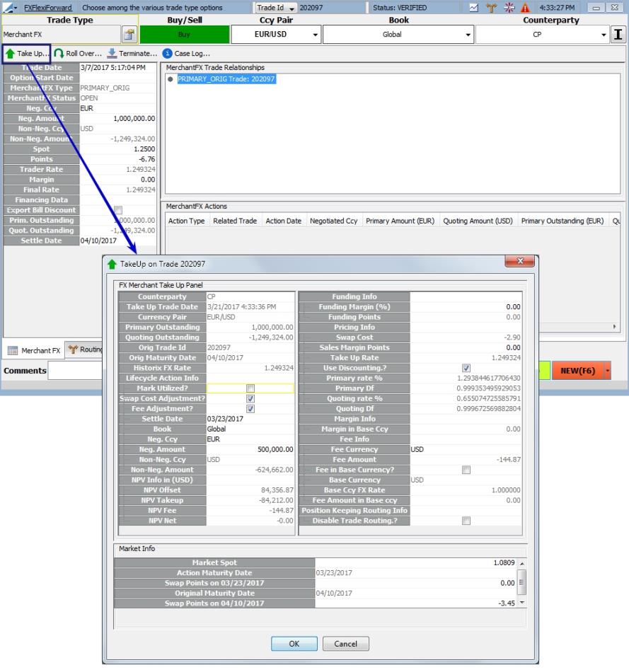Screen dimensions: 629x672
Task: Click the Negotiated Ccy column header
Action: pyautogui.click(x=333, y=221)
